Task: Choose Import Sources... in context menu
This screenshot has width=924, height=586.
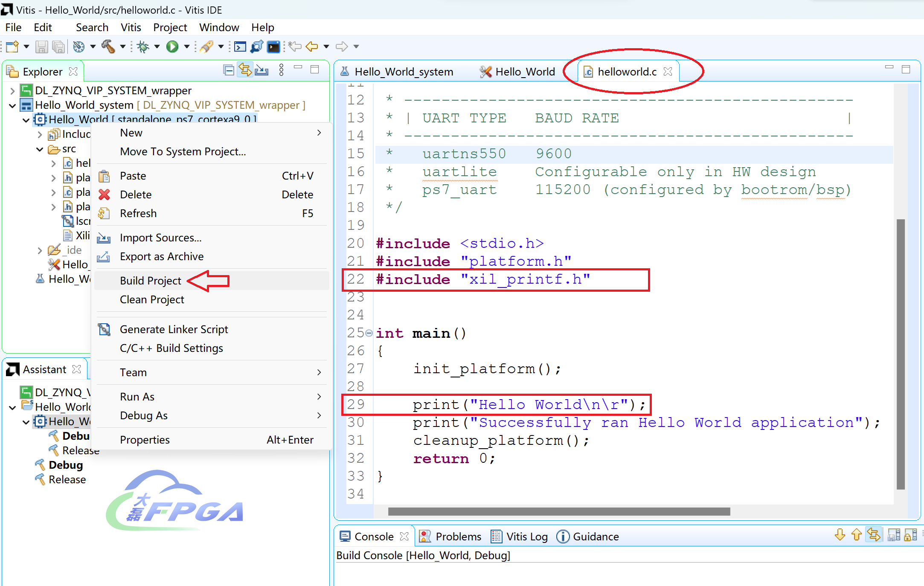Action: (212, 238)
